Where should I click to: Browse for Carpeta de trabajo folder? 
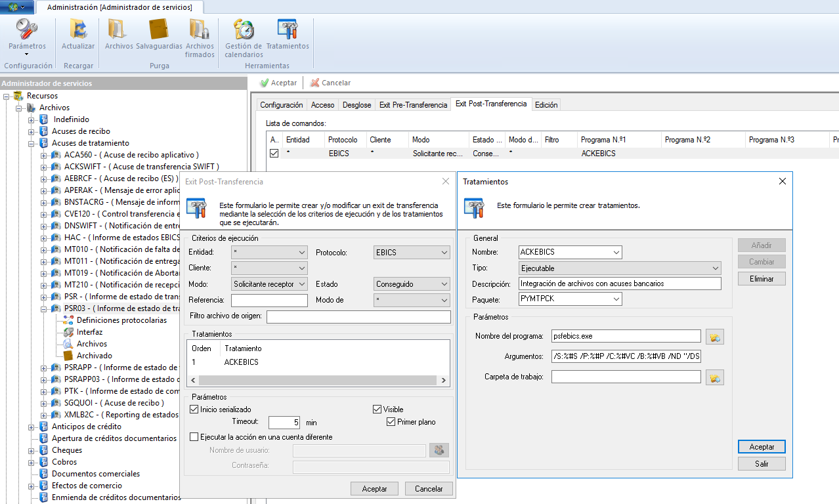tap(715, 377)
